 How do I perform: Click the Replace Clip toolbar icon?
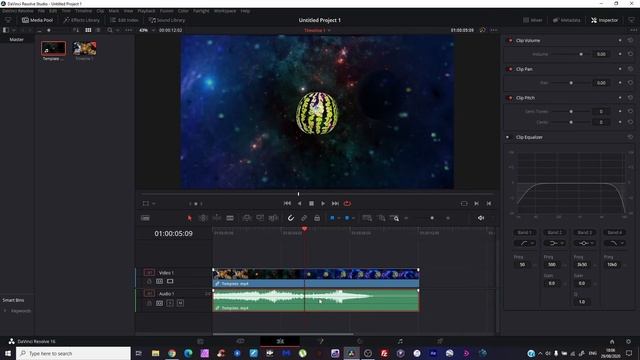coord(273,218)
